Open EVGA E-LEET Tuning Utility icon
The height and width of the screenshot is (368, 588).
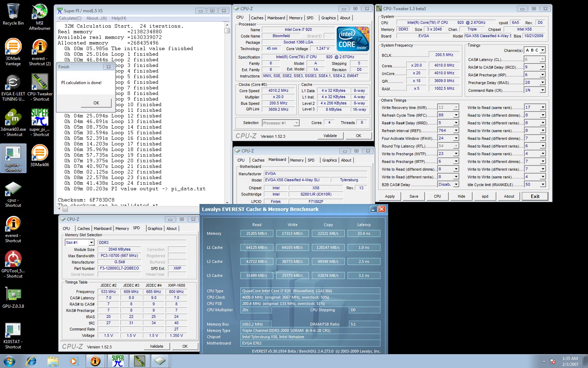(13, 87)
